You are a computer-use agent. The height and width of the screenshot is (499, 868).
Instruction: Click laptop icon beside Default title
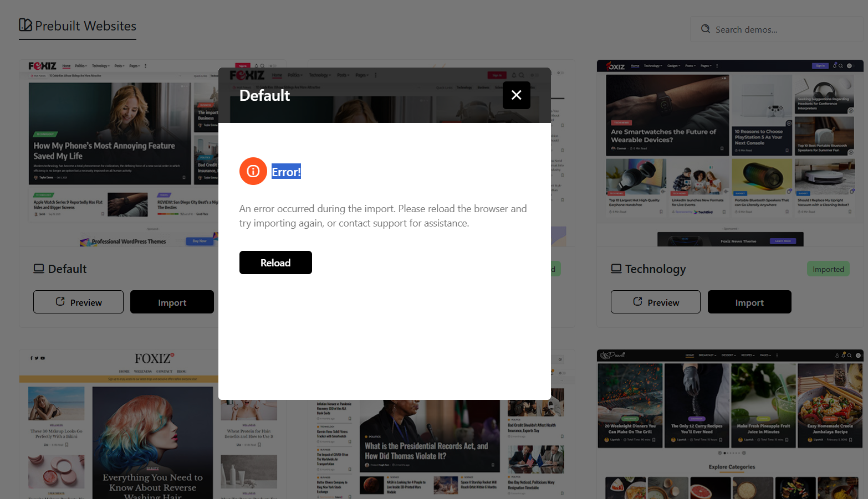tap(39, 269)
